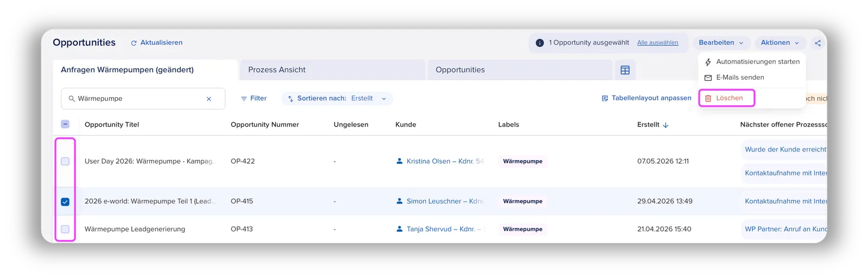Image resolution: width=868 pixels, height=279 pixels.
Task: Check the User Day 2026 row checkbox
Action: tap(65, 161)
